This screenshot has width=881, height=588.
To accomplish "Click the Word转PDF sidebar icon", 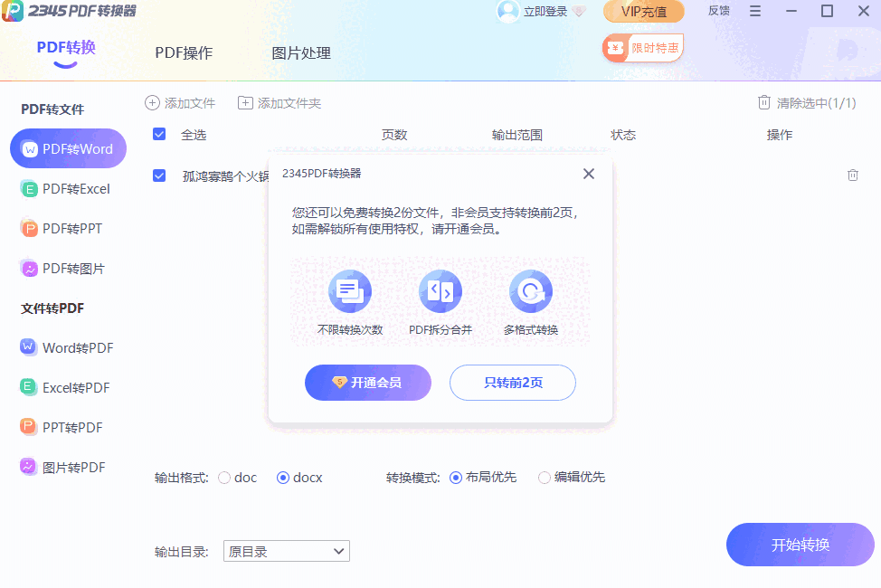I will (x=29, y=347).
